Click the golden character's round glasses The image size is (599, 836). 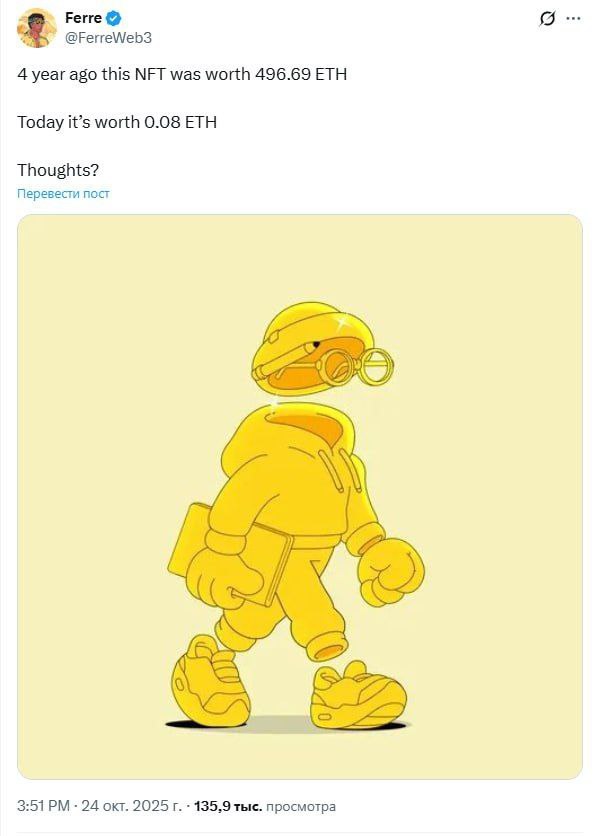[356, 366]
